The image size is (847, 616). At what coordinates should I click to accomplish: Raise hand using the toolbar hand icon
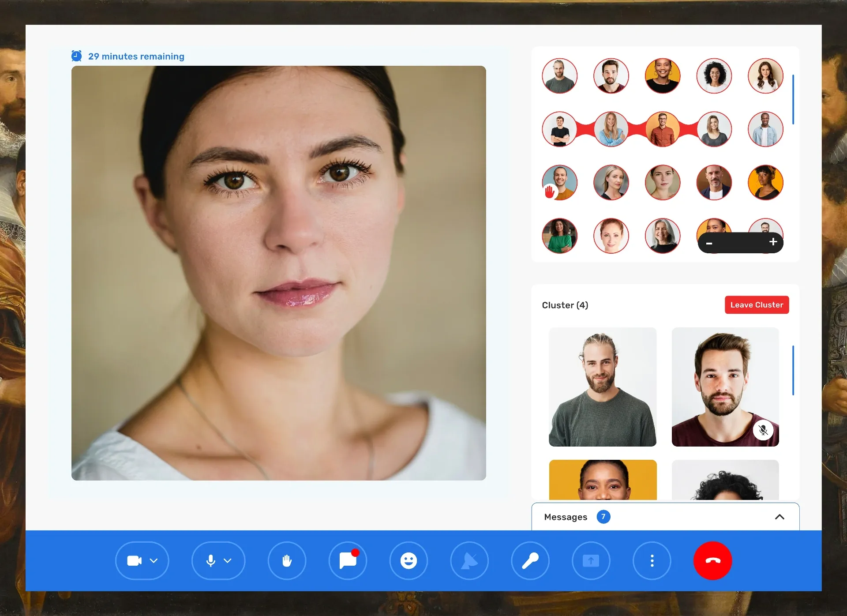tap(287, 560)
